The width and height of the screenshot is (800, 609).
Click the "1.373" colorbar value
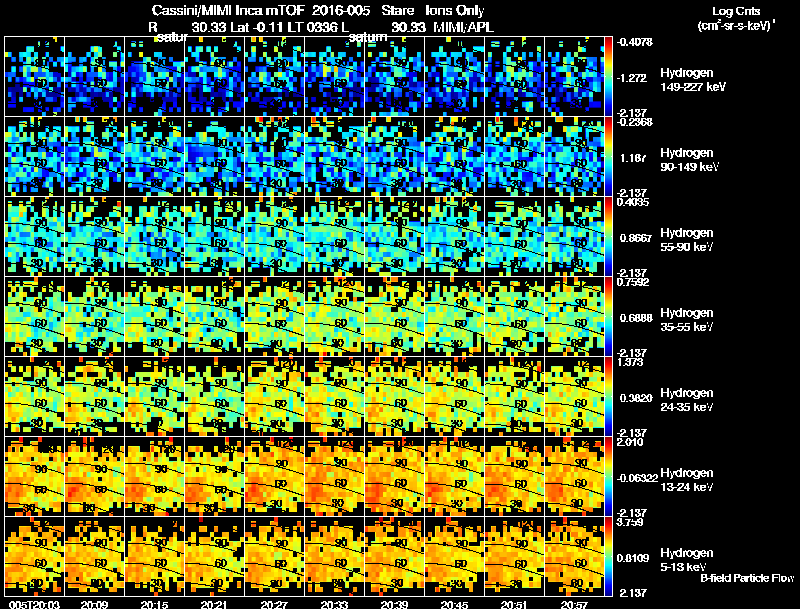[x=630, y=363]
